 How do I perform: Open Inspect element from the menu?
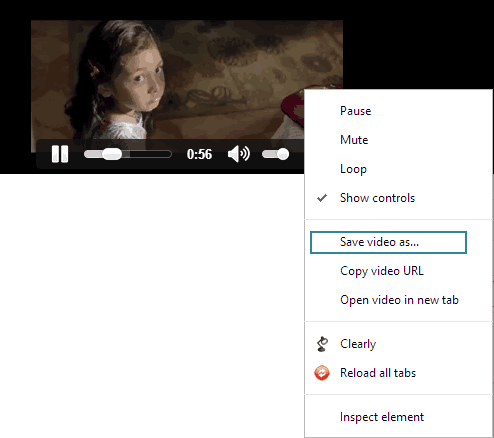398,417
